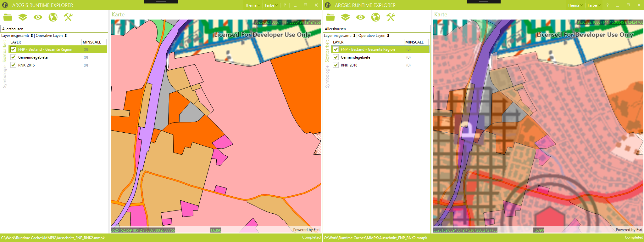644x242 pixels.
Task: Open Farbe dropdown in right window
Action: click(594, 5)
